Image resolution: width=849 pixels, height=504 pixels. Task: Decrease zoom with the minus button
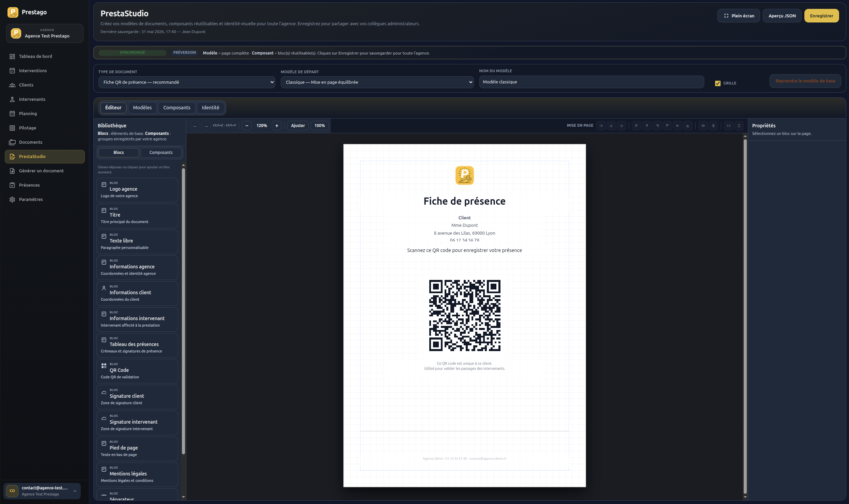(x=247, y=126)
